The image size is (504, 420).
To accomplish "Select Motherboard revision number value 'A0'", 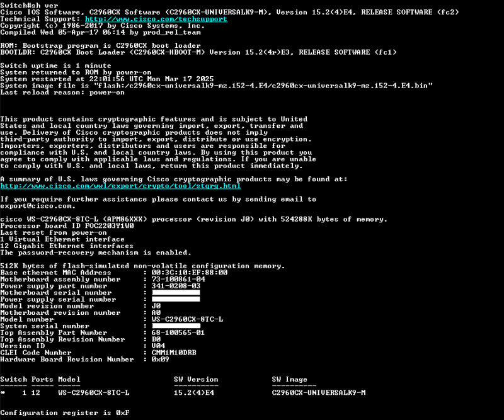I will click(156, 313).
